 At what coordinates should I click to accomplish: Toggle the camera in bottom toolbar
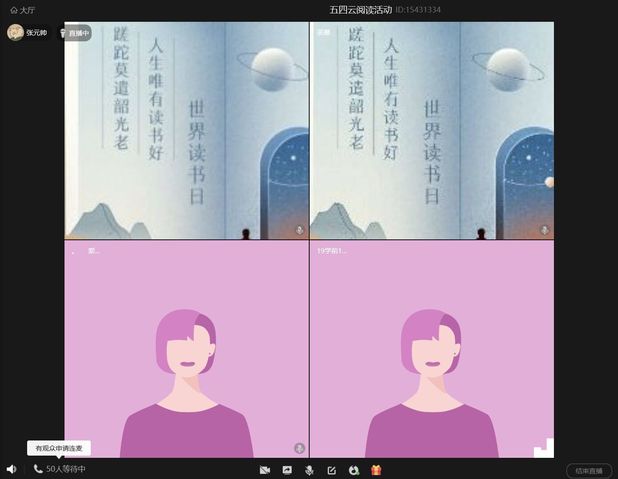click(265, 470)
